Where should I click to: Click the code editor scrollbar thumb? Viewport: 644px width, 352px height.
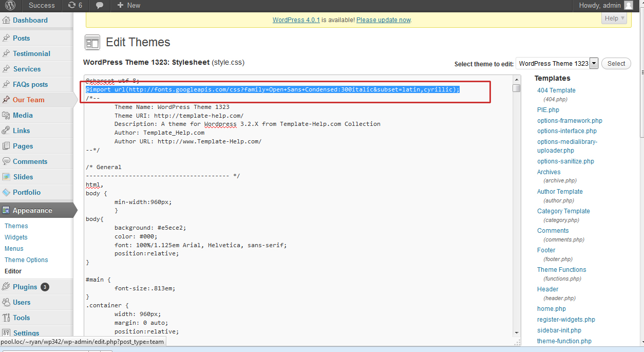point(517,88)
